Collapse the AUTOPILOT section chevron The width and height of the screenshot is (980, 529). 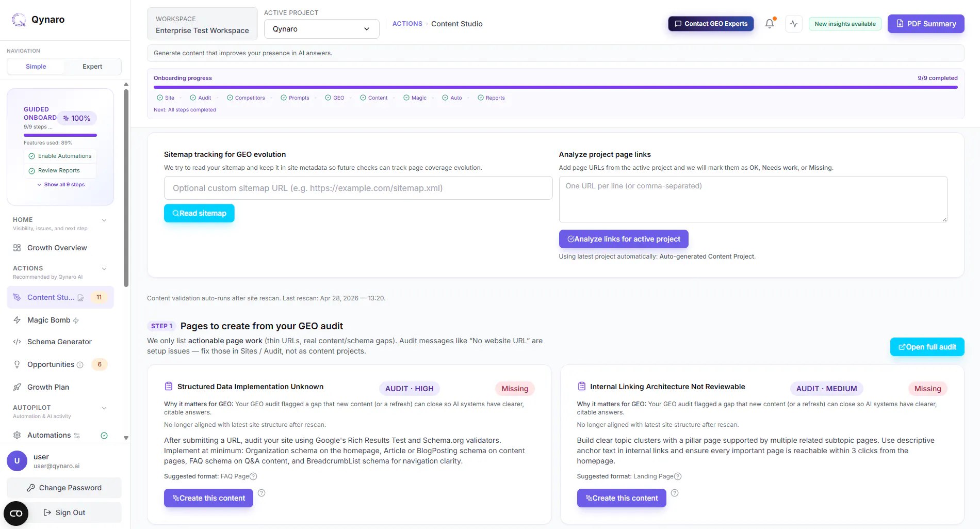[x=104, y=408]
